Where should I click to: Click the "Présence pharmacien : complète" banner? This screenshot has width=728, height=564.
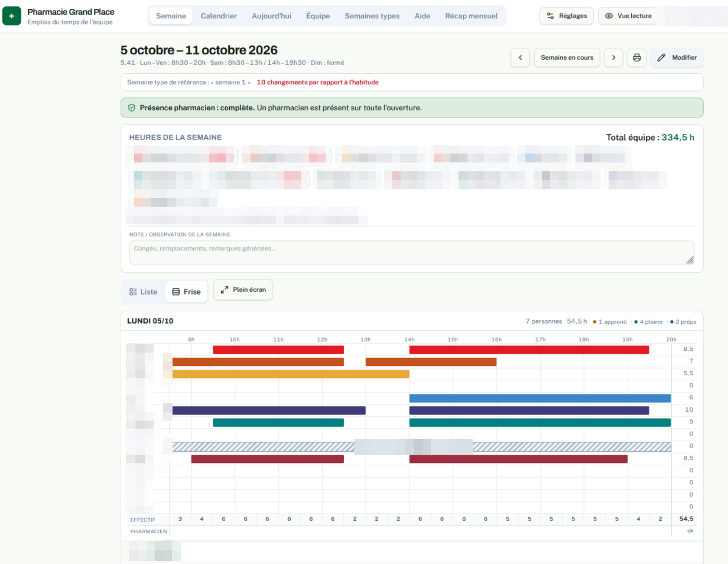412,108
